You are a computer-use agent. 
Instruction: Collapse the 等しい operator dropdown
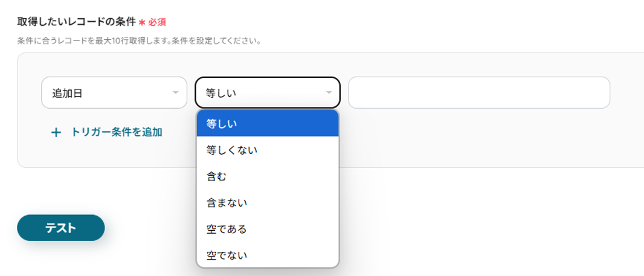(267, 92)
